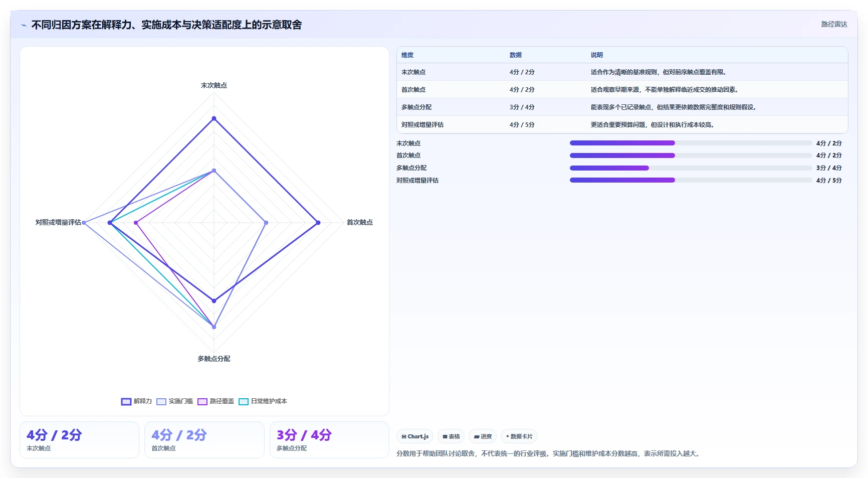Toggle the 日常维护成本 legend item
This screenshot has height=478, width=868.
coord(263,401)
